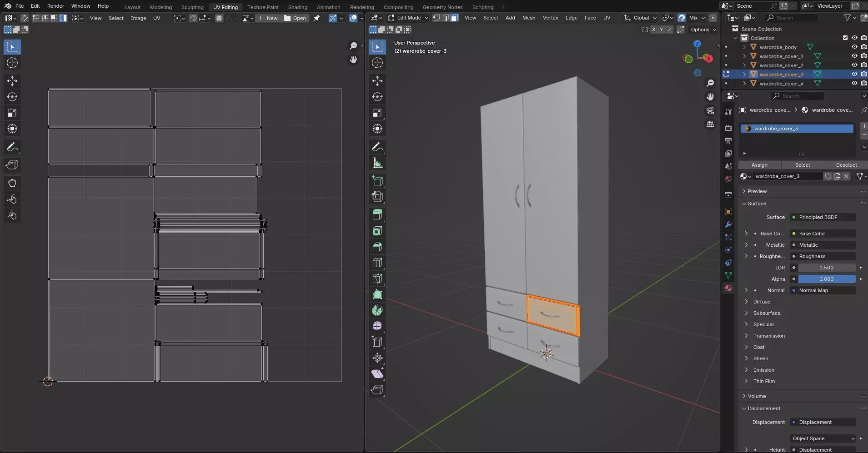
Task: Adjust the Alpha value slider
Action: pyautogui.click(x=826, y=279)
